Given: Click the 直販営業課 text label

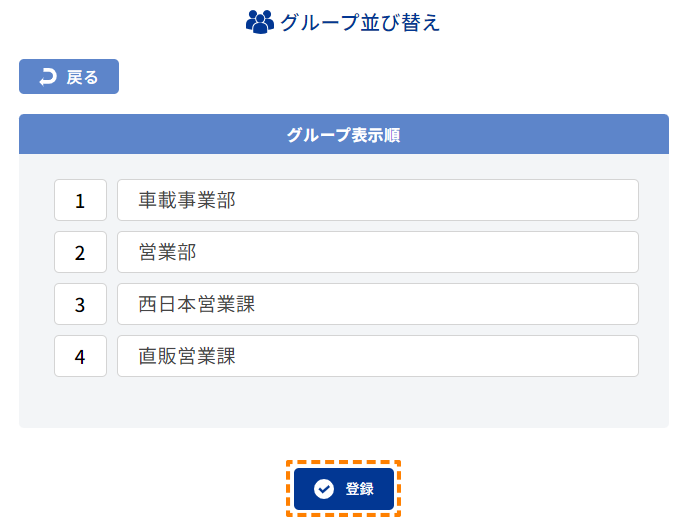Looking at the screenshot, I should pos(187,356).
